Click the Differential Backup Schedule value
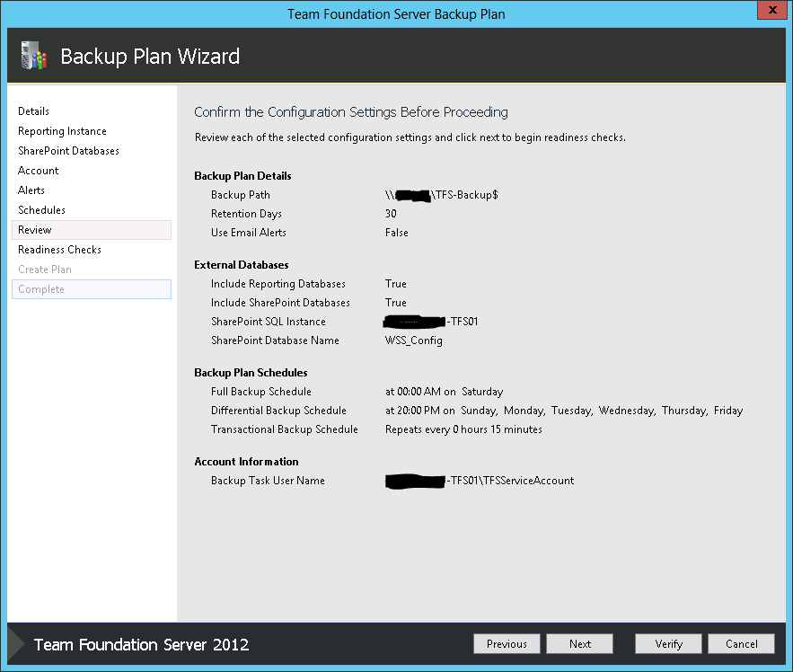793x672 pixels. click(564, 411)
